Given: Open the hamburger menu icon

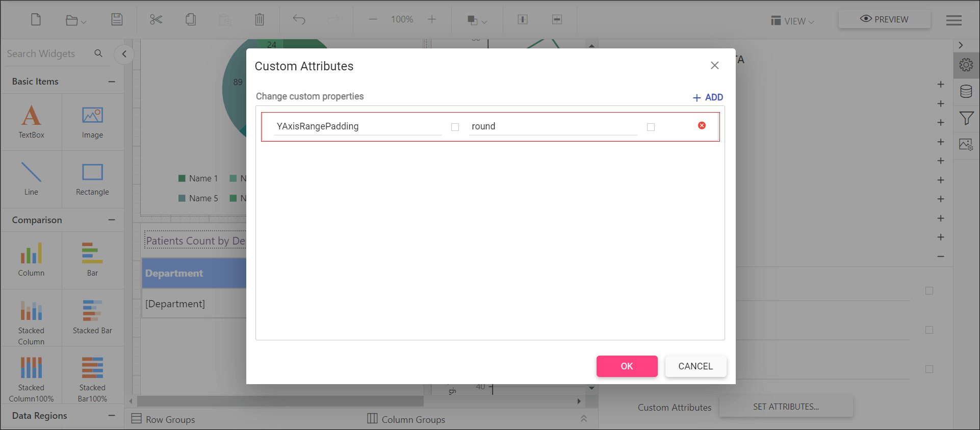Looking at the screenshot, I should point(954,20).
